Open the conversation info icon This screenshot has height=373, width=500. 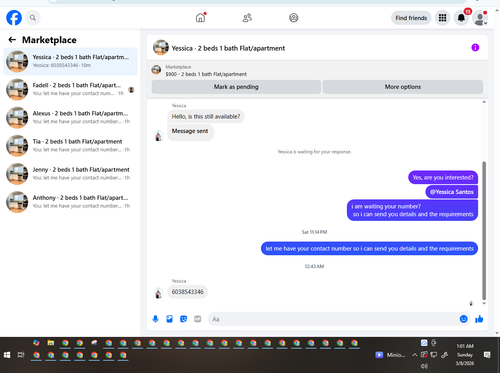click(475, 47)
